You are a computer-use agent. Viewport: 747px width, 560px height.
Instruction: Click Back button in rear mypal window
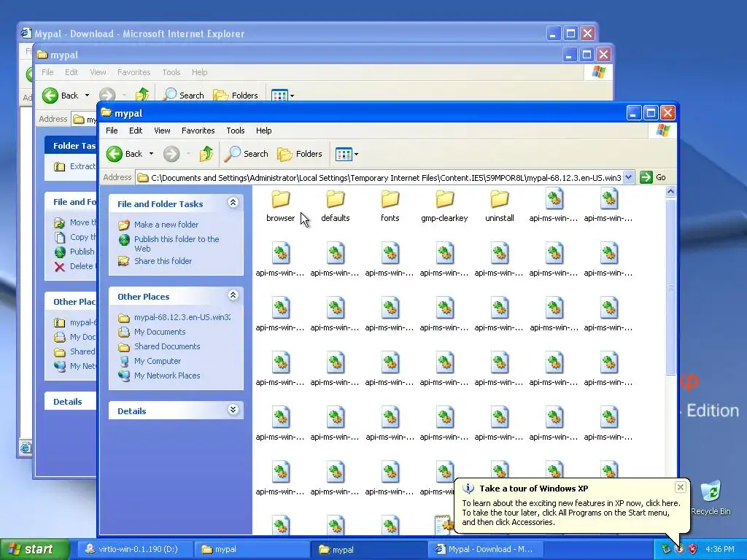pos(60,96)
